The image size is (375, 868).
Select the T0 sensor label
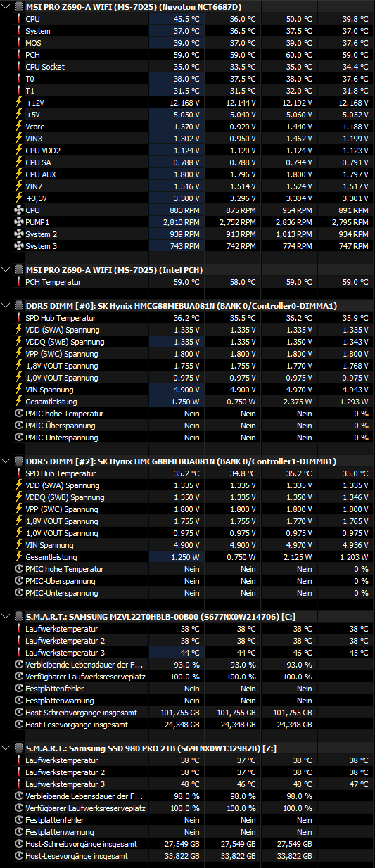click(30, 79)
